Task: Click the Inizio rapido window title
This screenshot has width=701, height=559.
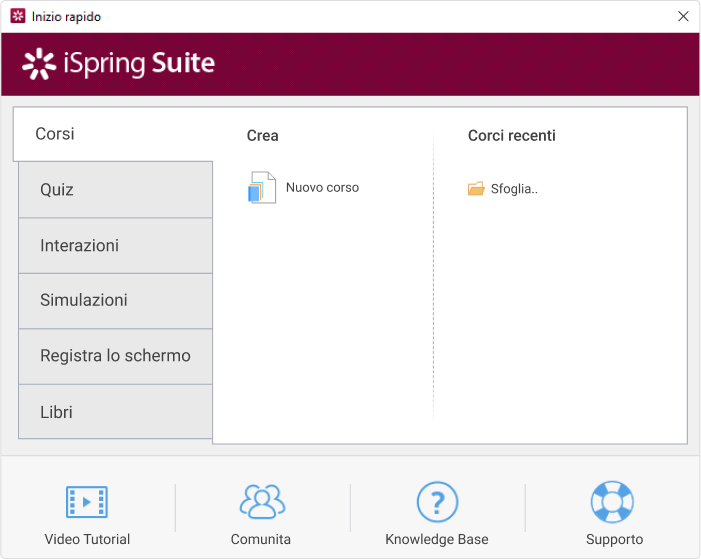Action: [66, 17]
